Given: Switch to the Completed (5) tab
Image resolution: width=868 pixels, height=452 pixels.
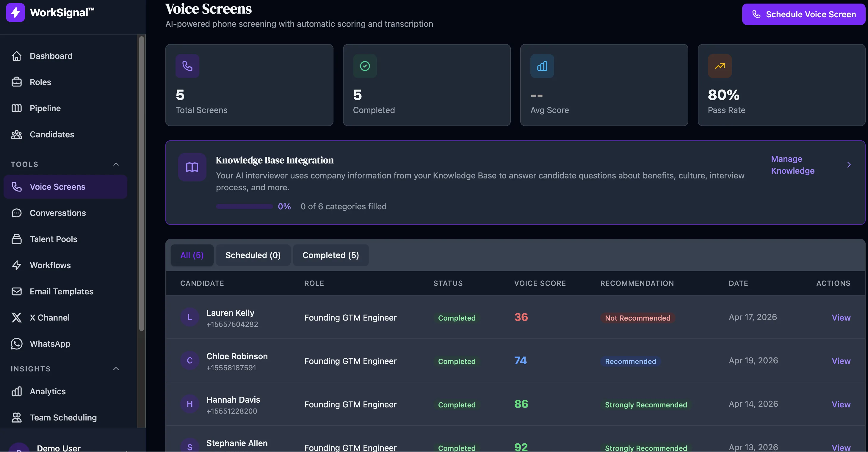Looking at the screenshot, I should pyautogui.click(x=330, y=255).
